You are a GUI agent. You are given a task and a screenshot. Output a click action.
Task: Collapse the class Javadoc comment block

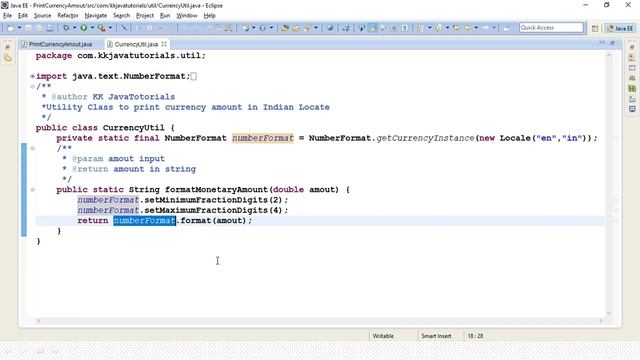(x=32, y=87)
